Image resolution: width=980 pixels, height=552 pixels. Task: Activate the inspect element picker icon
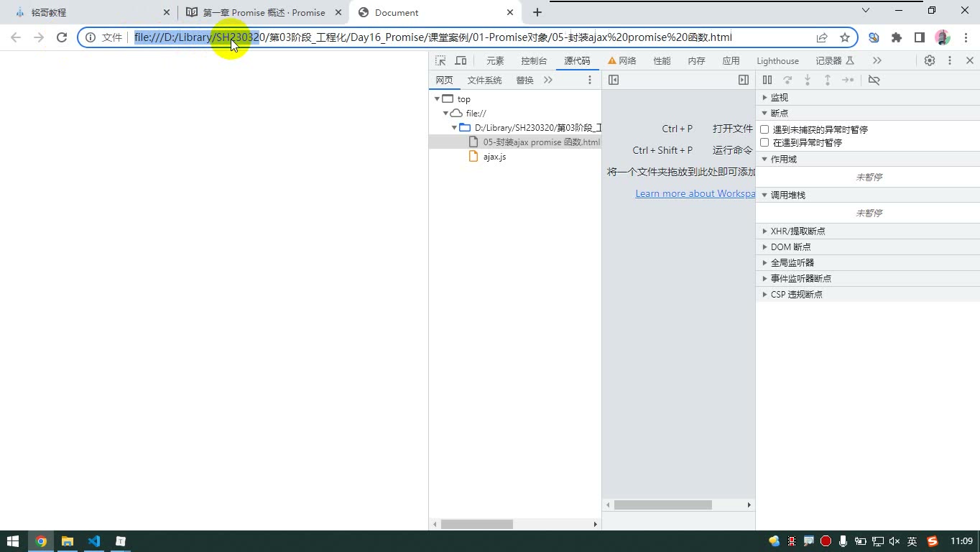click(440, 61)
